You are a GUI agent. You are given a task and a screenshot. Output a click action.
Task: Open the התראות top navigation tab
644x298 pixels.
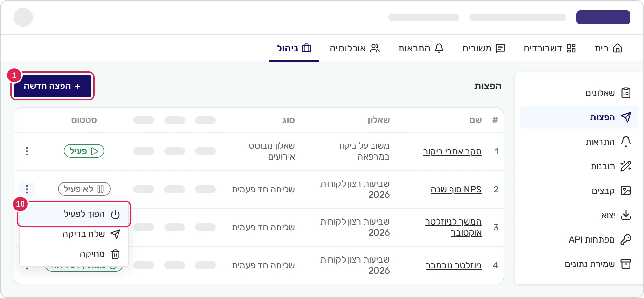click(x=421, y=48)
